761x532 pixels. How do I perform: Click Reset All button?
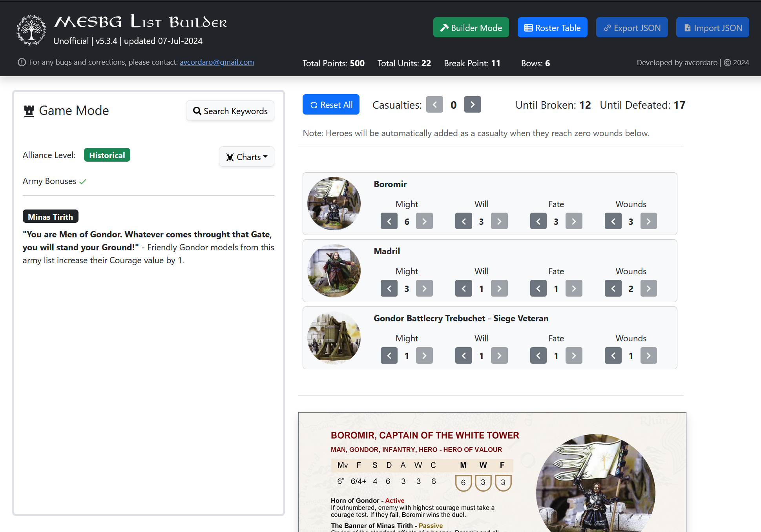pyautogui.click(x=330, y=104)
